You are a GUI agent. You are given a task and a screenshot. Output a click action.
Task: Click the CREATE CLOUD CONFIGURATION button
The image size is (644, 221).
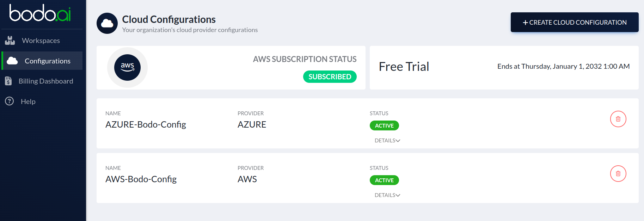[x=574, y=22]
